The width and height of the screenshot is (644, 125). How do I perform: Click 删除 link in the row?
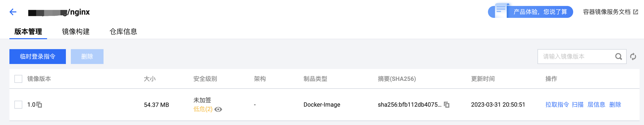(615, 105)
